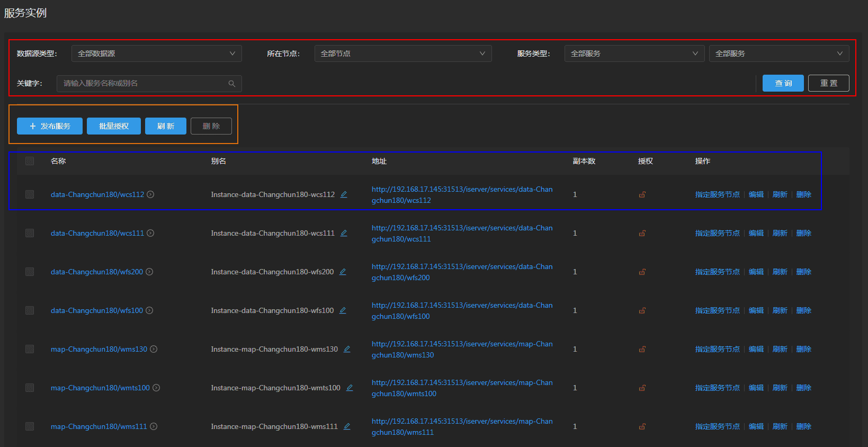Image resolution: width=868 pixels, height=447 pixels.
Task: Edit alias pencil for Instance-map-Changchun180-wms130
Action: click(x=347, y=349)
